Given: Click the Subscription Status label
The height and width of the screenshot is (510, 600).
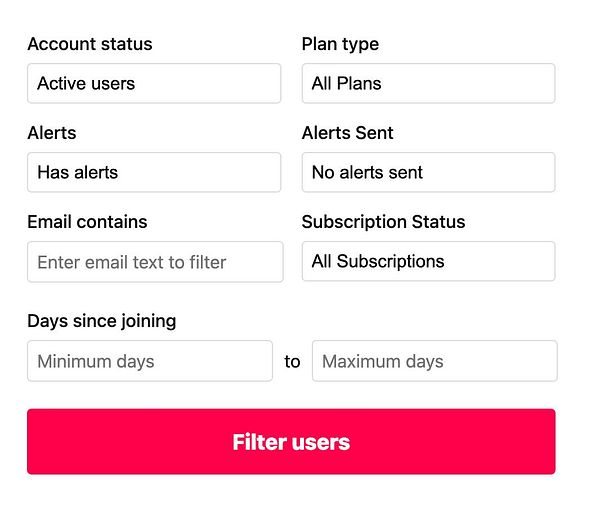Looking at the screenshot, I should [x=383, y=222].
